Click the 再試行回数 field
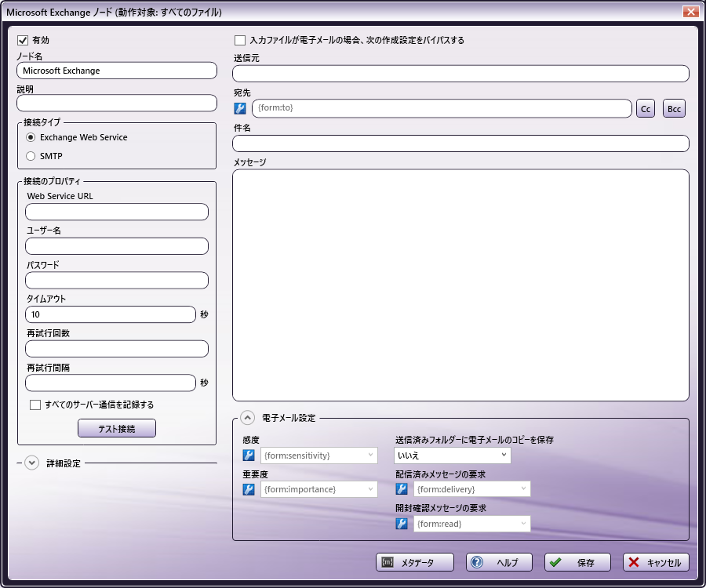The image size is (706, 588). tap(117, 349)
